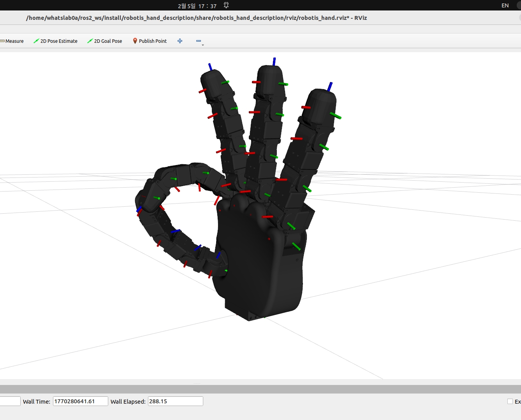Click the Wall Elapsed value field
Viewport: 521px width, 420px height.
[175, 401]
